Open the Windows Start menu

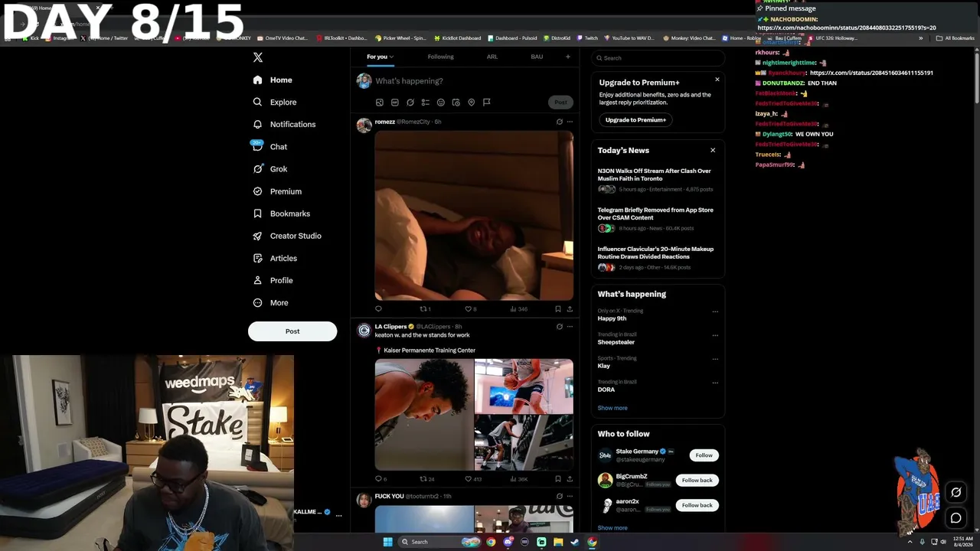[x=388, y=542]
